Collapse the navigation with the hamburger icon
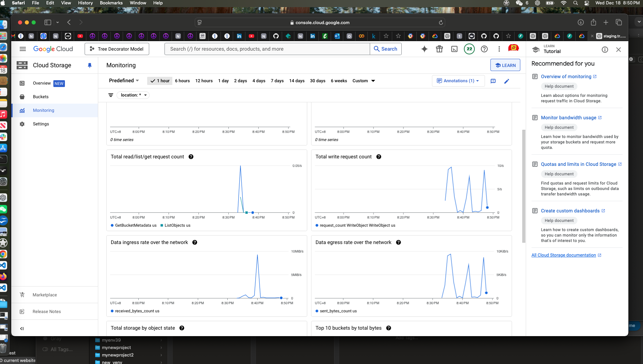 [x=23, y=49]
